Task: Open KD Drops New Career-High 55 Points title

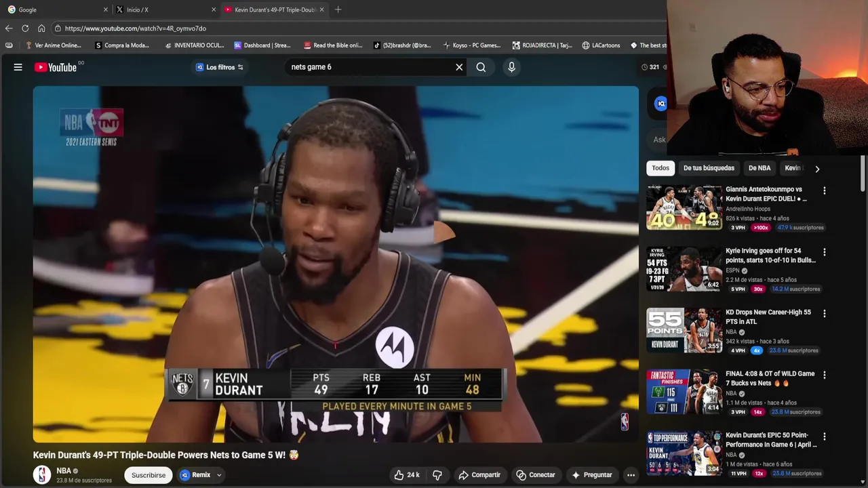Action: 768,317
